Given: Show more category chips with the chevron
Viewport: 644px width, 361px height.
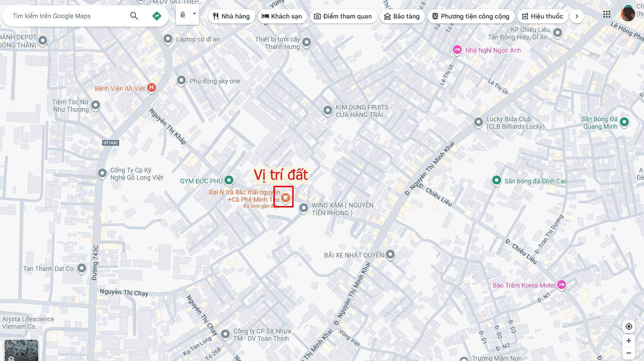Looking at the screenshot, I should 577,16.
